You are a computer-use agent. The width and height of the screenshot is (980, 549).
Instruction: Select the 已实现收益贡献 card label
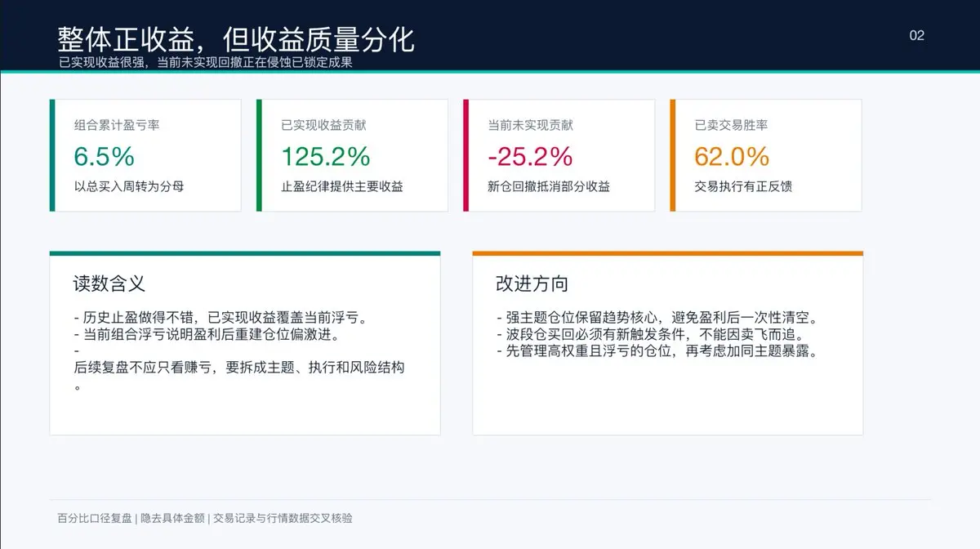[323, 125]
